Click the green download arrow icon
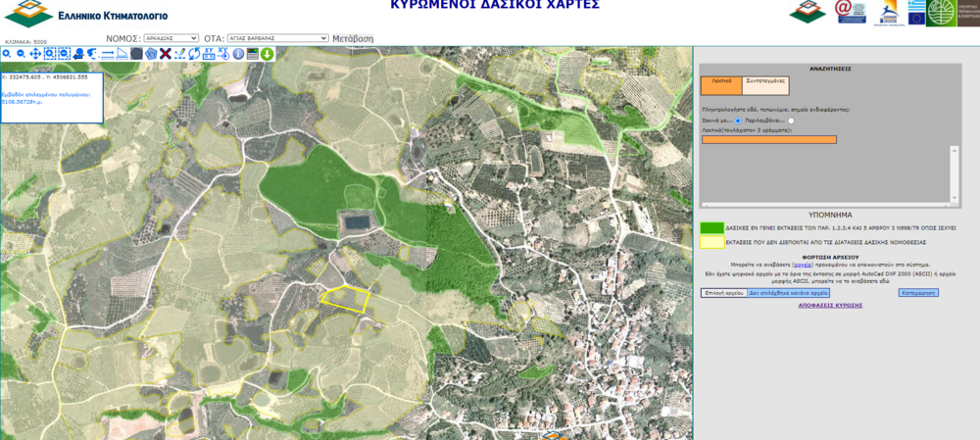Image resolution: width=980 pixels, height=440 pixels. (x=267, y=54)
